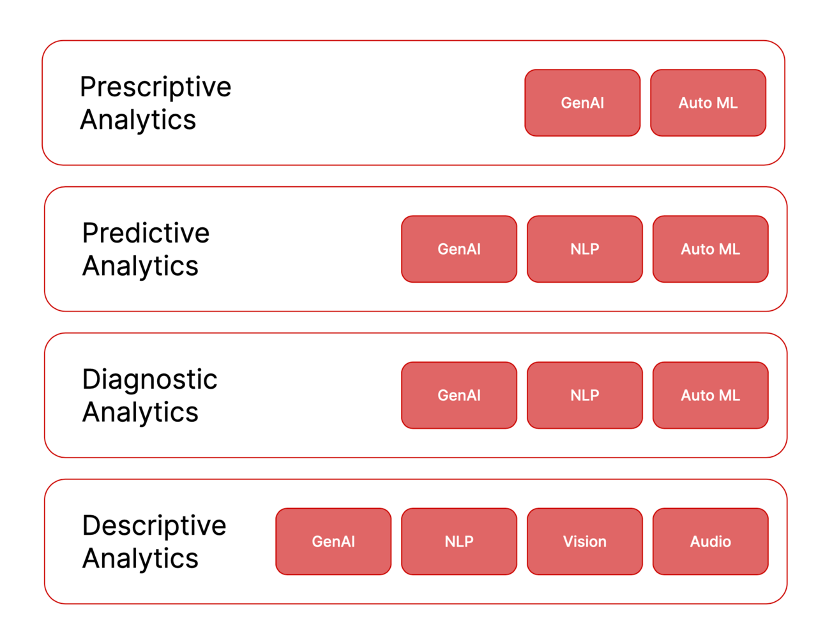Image resolution: width=825 pixels, height=644 pixels.
Task: Choose Auto ML in Predictive Analytics row
Action: click(711, 249)
